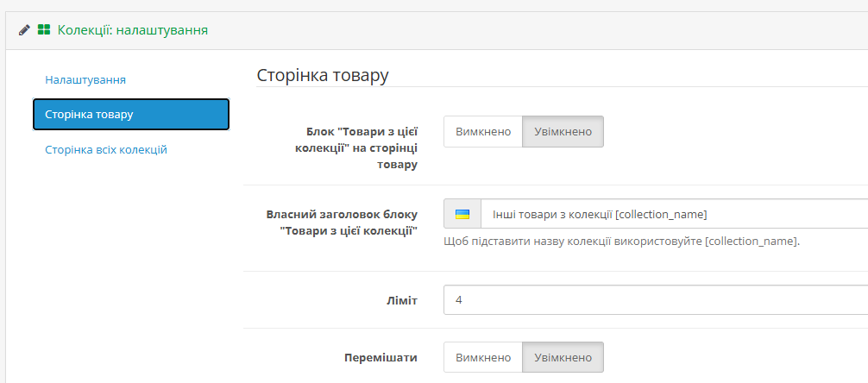Disable Перемішати with the Вимкнено option
This screenshot has width=868, height=383.
click(x=483, y=357)
